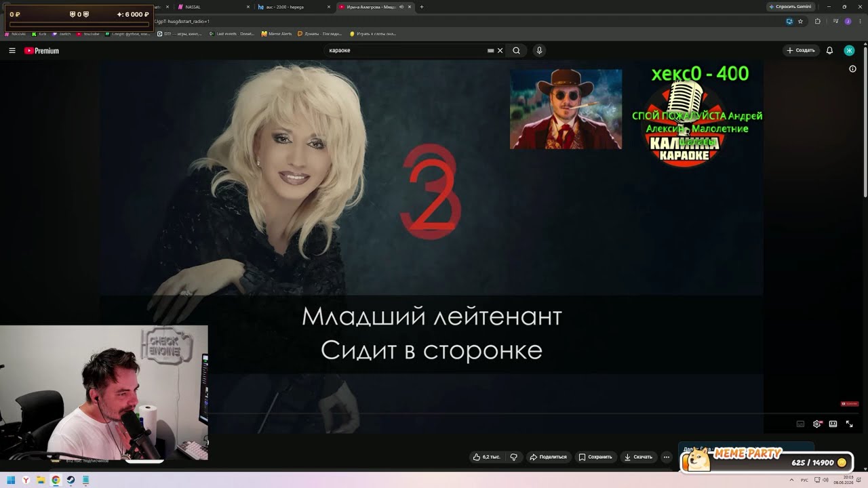Open the Windows Start menu
Screen dimensions: 868x488
(11, 480)
